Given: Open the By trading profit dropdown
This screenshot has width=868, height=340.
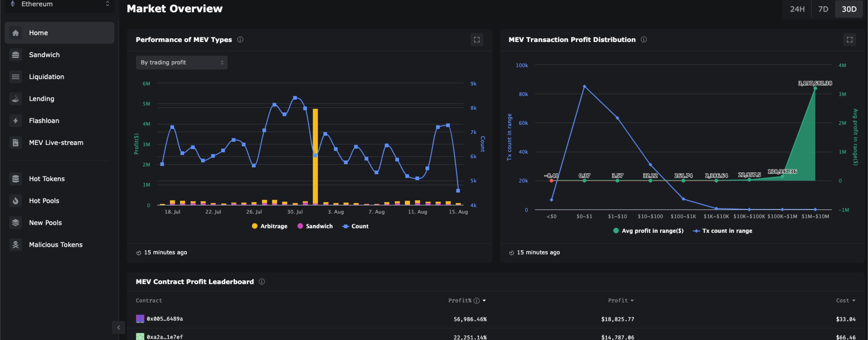Looking at the screenshot, I should (x=182, y=63).
